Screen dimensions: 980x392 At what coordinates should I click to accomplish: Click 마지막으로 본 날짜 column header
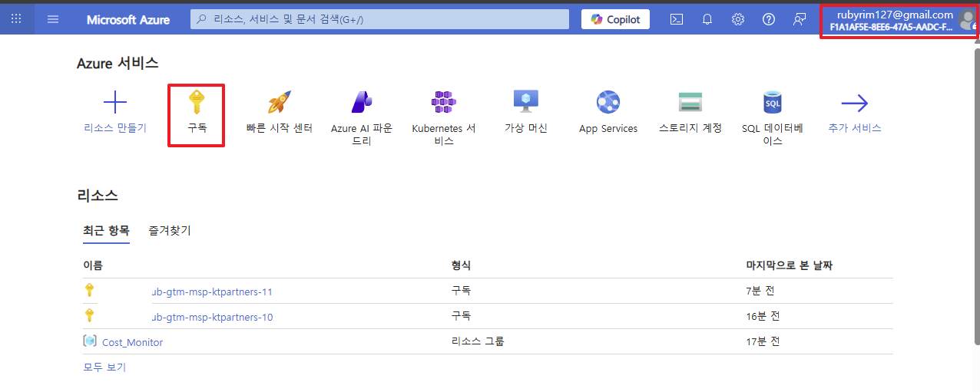[790, 265]
